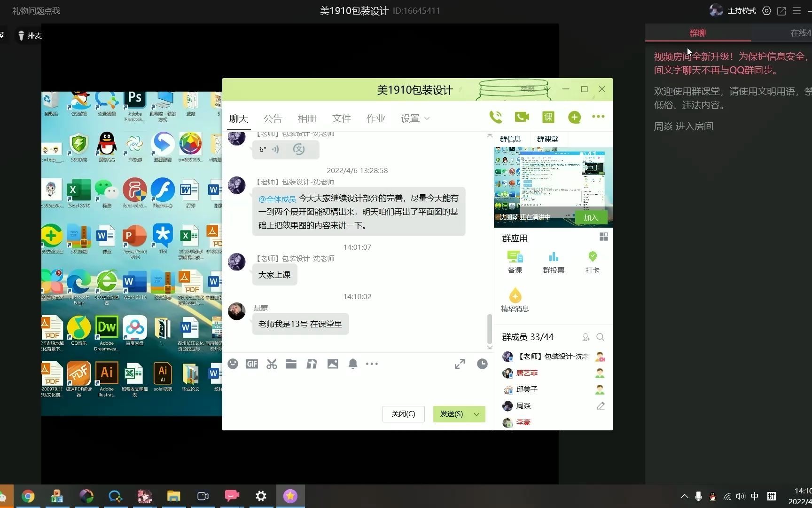Open the send options arrow next to 发送
The width and height of the screenshot is (812, 508).
point(477,414)
